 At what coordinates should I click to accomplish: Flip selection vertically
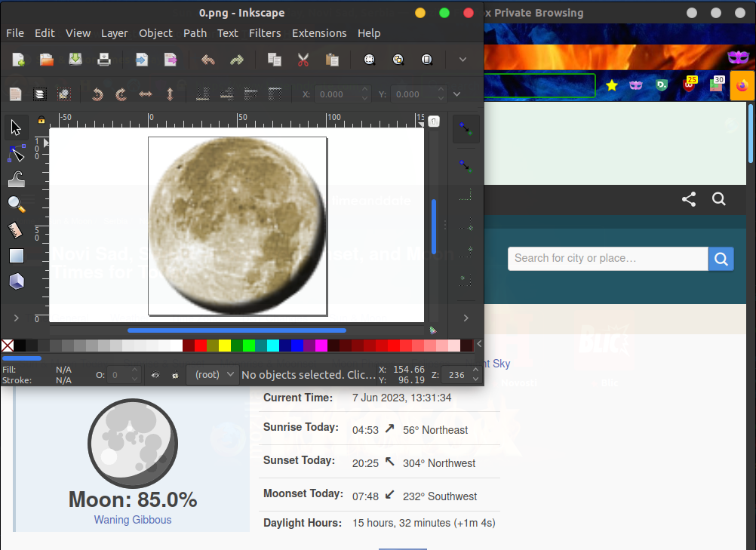[170, 94]
